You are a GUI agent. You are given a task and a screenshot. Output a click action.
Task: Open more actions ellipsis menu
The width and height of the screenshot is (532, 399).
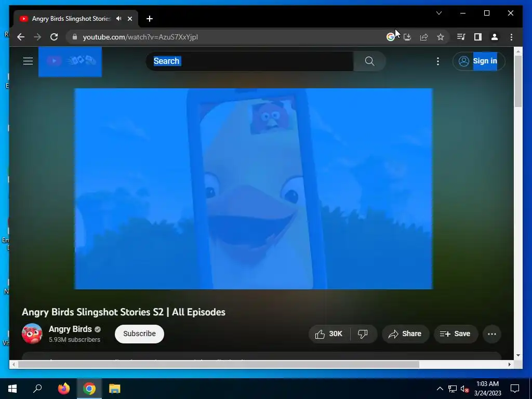click(x=491, y=334)
